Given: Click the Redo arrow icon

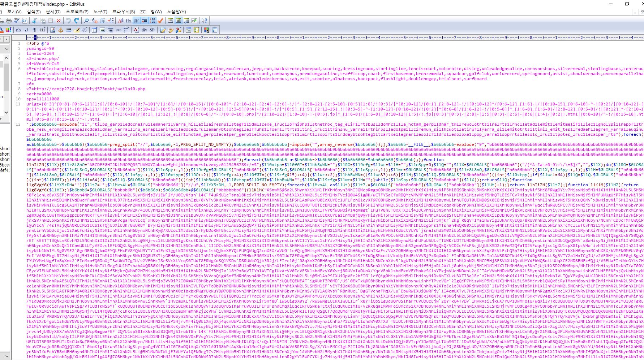Looking at the screenshot, I should click(x=76, y=21).
